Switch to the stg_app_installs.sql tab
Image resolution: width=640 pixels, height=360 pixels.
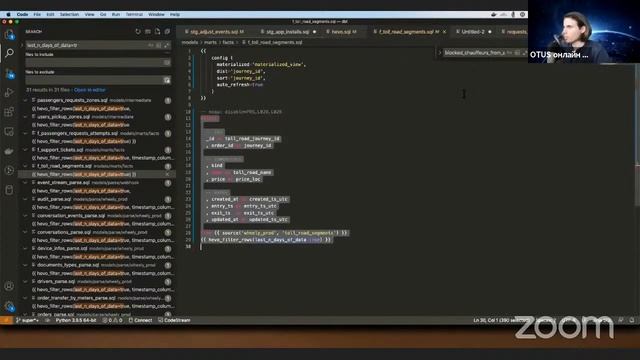point(289,31)
